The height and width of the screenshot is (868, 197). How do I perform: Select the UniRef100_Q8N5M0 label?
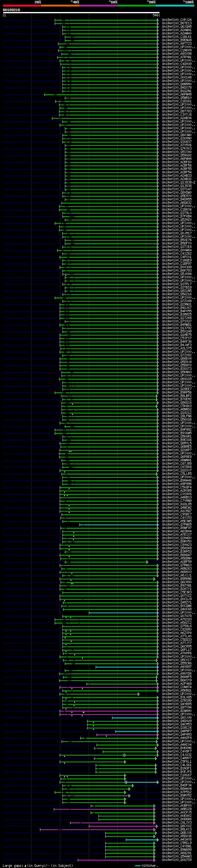point(177,84)
